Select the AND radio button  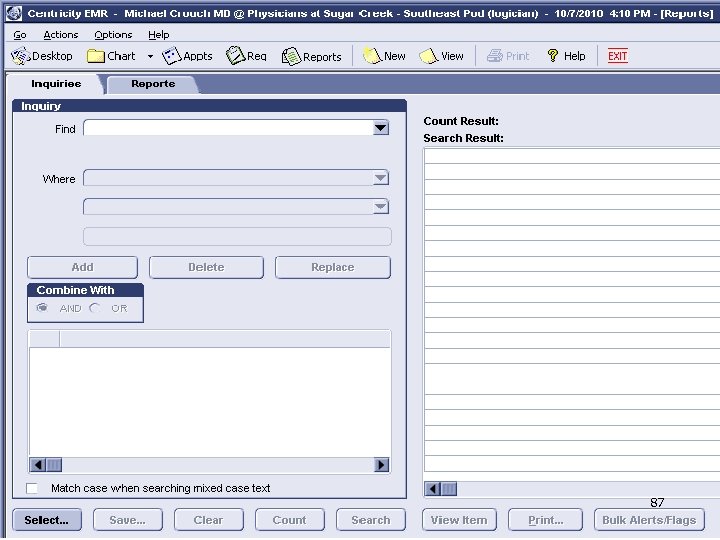(x=42, y=308)
